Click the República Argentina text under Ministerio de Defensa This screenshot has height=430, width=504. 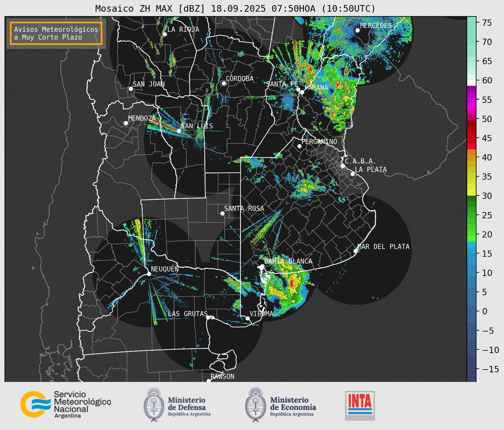tap(189, 414)
